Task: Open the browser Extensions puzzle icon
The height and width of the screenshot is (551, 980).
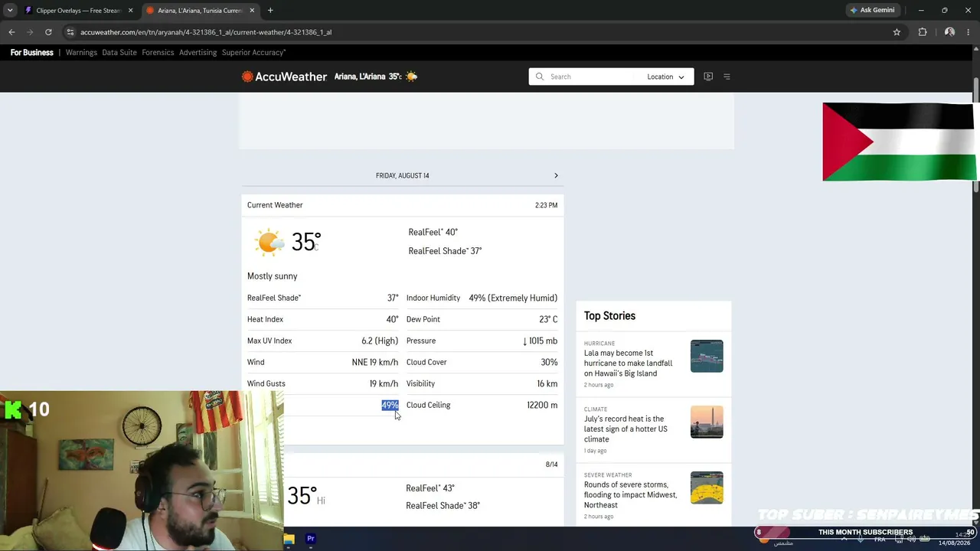Action: (x=923, y=32)
